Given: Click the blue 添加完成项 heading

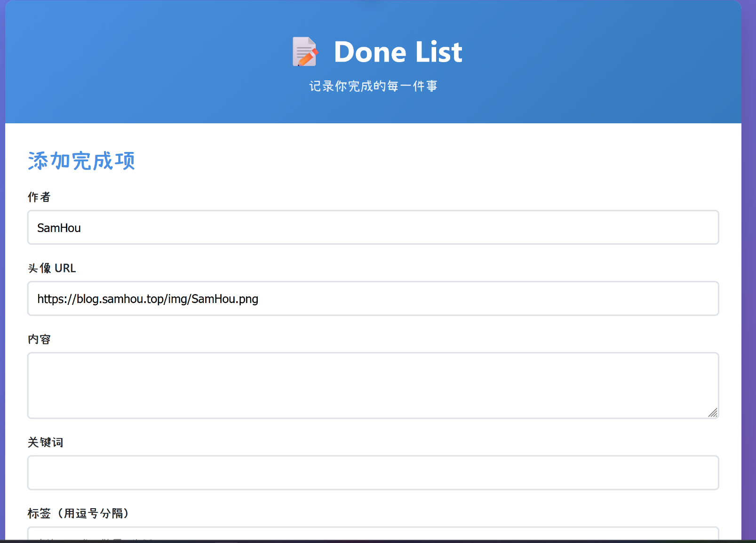Looking at the screenshot, I should click(x=81, y=160).
